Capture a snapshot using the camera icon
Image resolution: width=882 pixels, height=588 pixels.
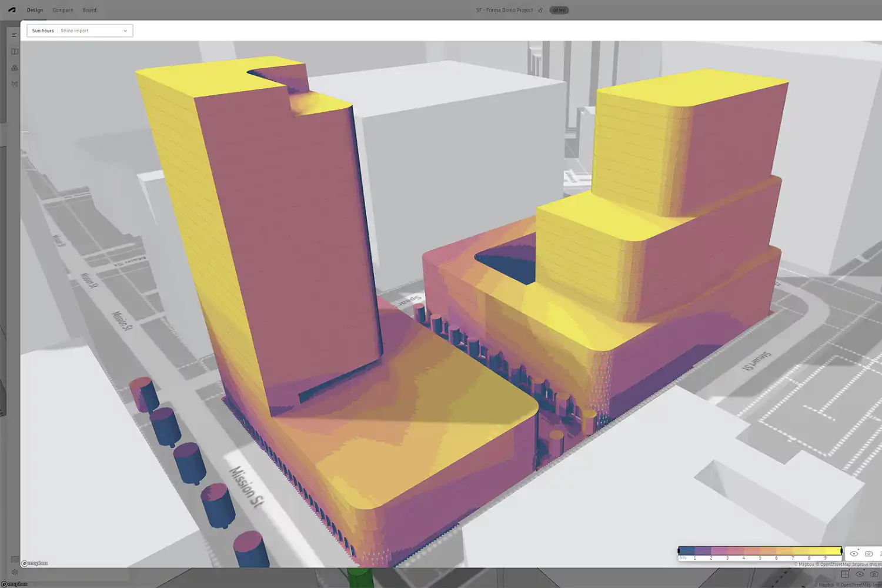pyautogui.click(x=869, y=553)
